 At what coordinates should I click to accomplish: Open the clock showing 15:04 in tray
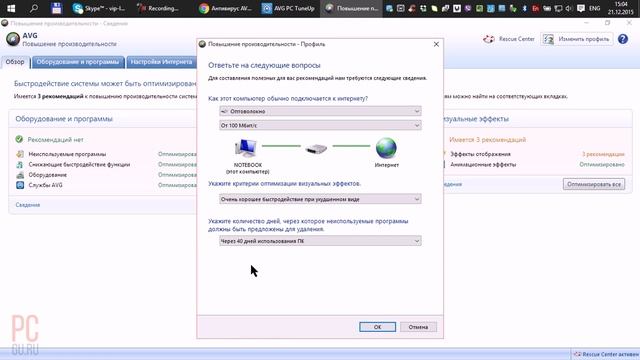point(620,8)
